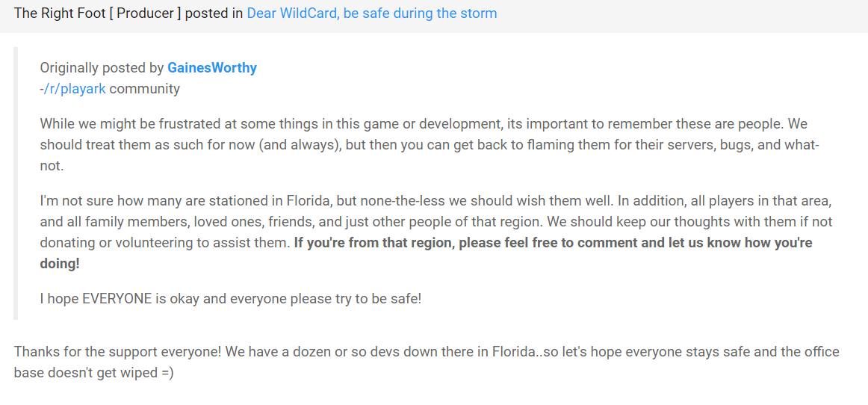Click the gray vertical quote bar
The image size is (868, 405).
(16, 183)
